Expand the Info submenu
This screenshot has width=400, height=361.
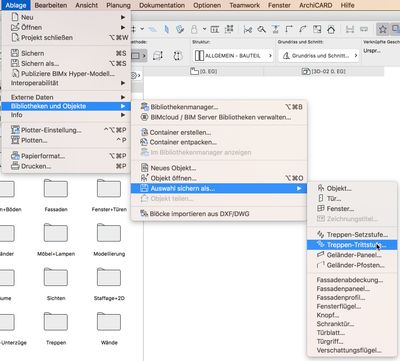[x=66, y=115]
